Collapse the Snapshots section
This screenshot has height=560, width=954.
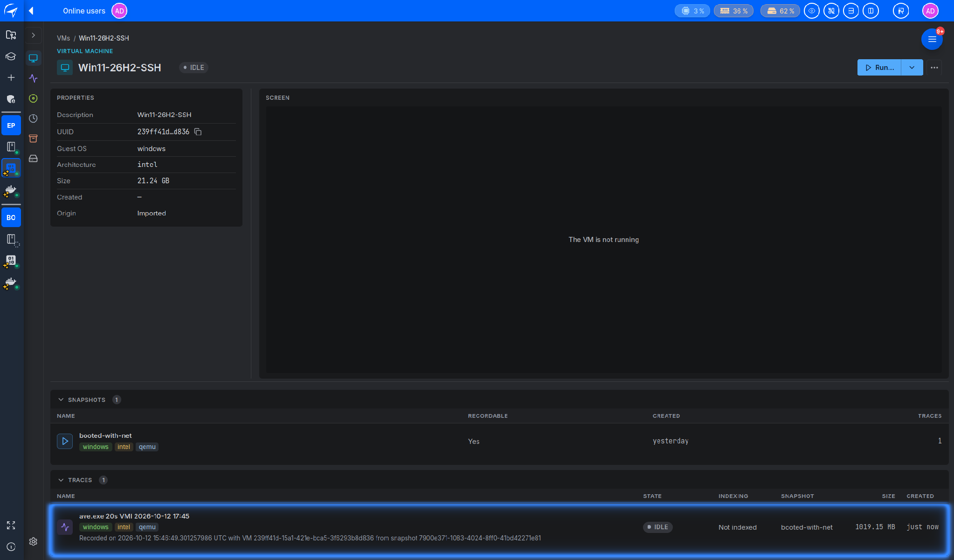coord(61,400)
